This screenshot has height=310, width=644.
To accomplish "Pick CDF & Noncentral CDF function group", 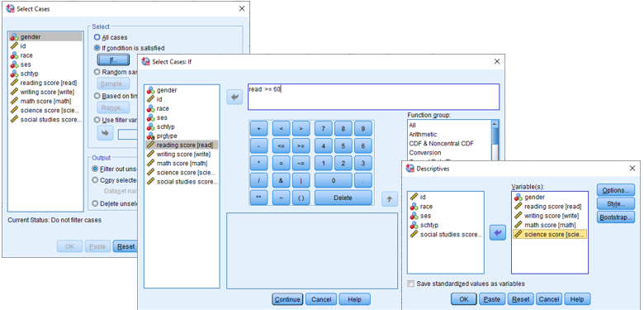I will coord(441,144).
